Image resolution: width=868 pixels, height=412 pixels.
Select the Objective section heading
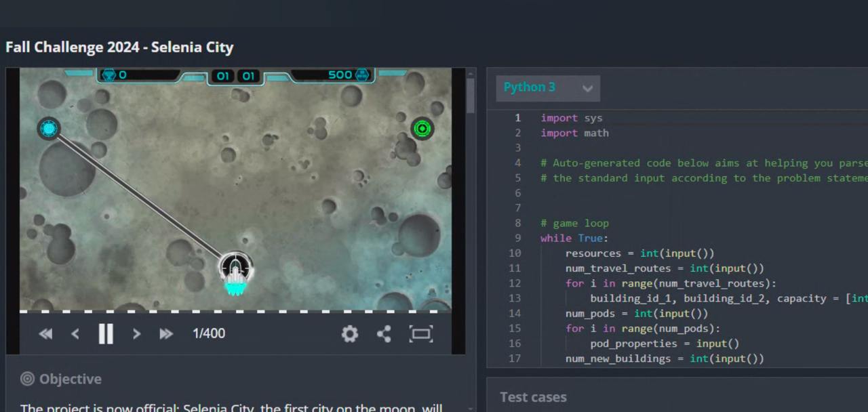[70, 379]
